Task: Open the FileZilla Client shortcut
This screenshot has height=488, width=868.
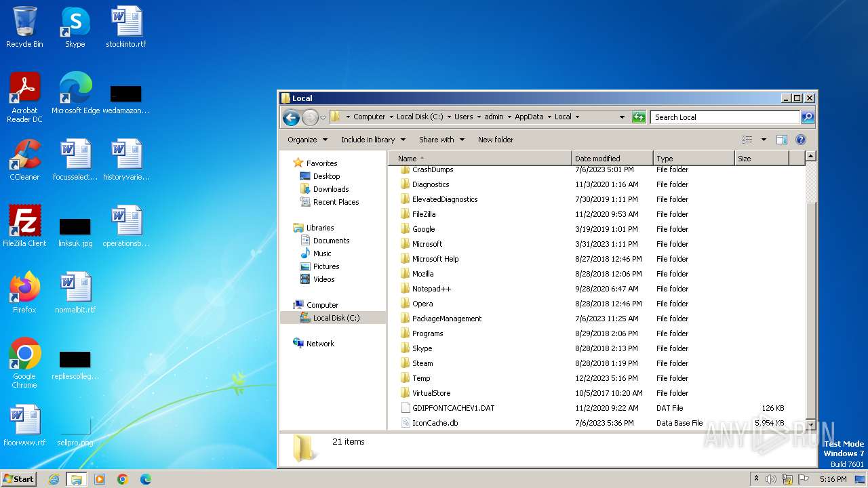Action: tap(24, 226)
